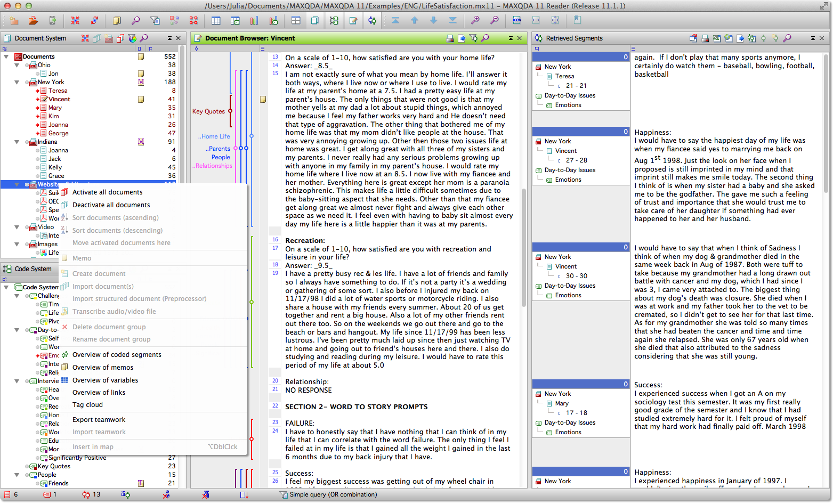The image size is (833, 504).
Task: Click the magnifier Lexical Search toolbar icon
Action: pos(136,20)
